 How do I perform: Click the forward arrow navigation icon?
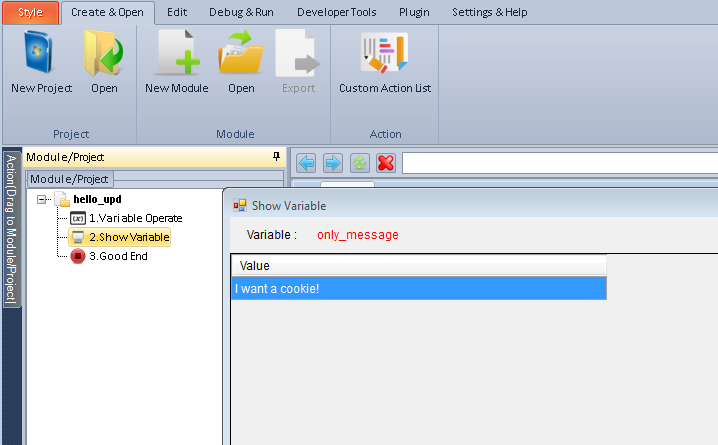[333, 163]
